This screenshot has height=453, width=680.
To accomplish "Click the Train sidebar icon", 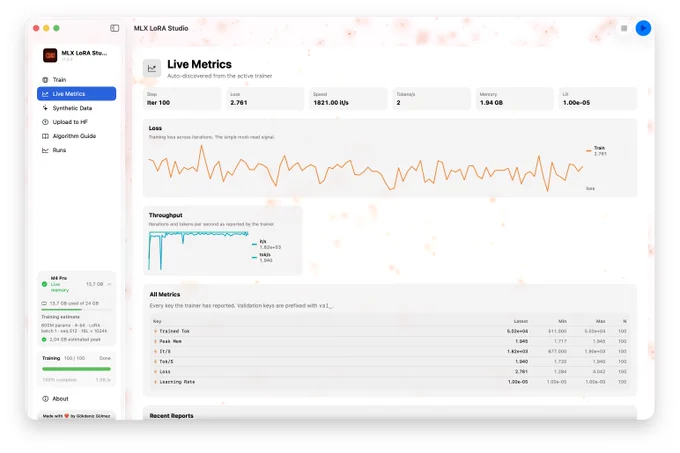I will (45, 80).
